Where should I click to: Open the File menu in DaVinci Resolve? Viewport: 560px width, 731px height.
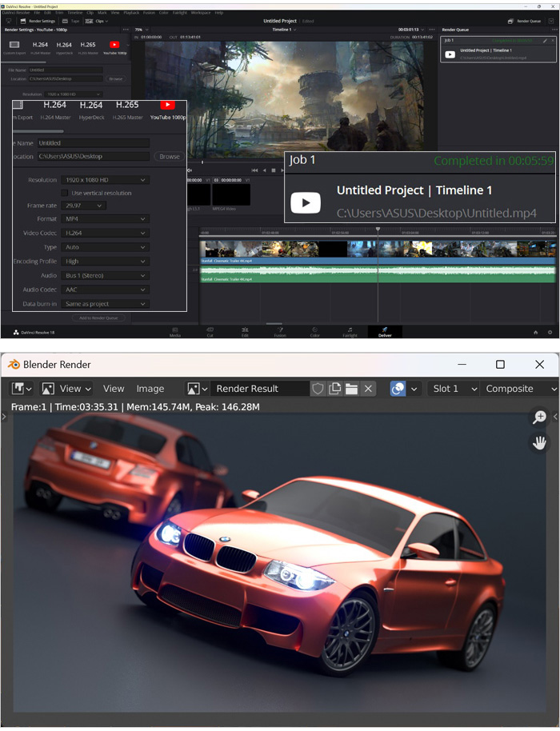(x=37, y=13)
